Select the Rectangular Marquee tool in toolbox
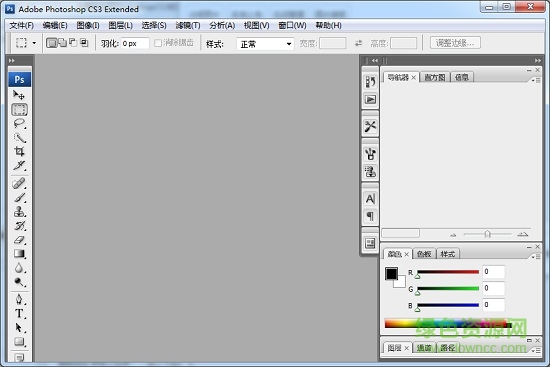The image size is (550, 367). coord(19,109)
